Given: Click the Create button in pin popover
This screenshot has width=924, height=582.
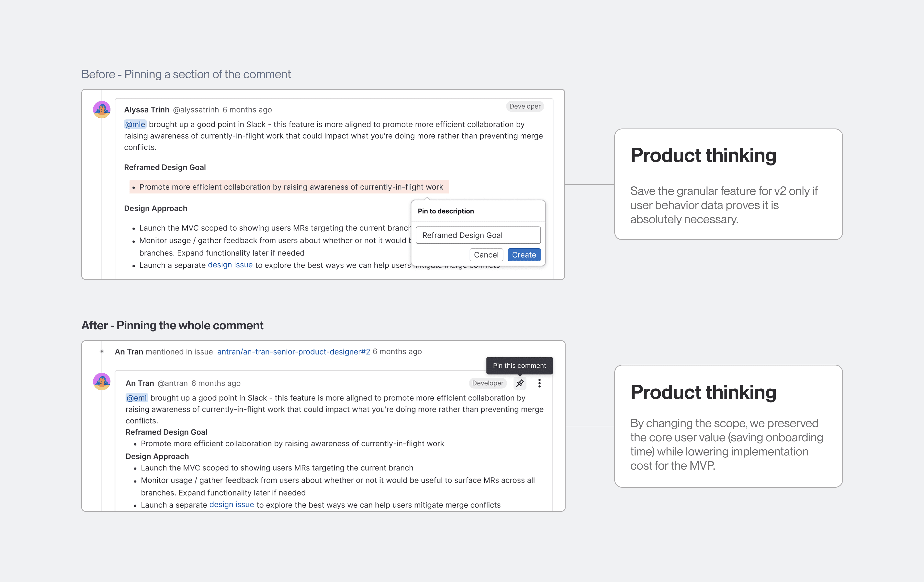Looking at the screenshot, I should [x=524, y=255].
